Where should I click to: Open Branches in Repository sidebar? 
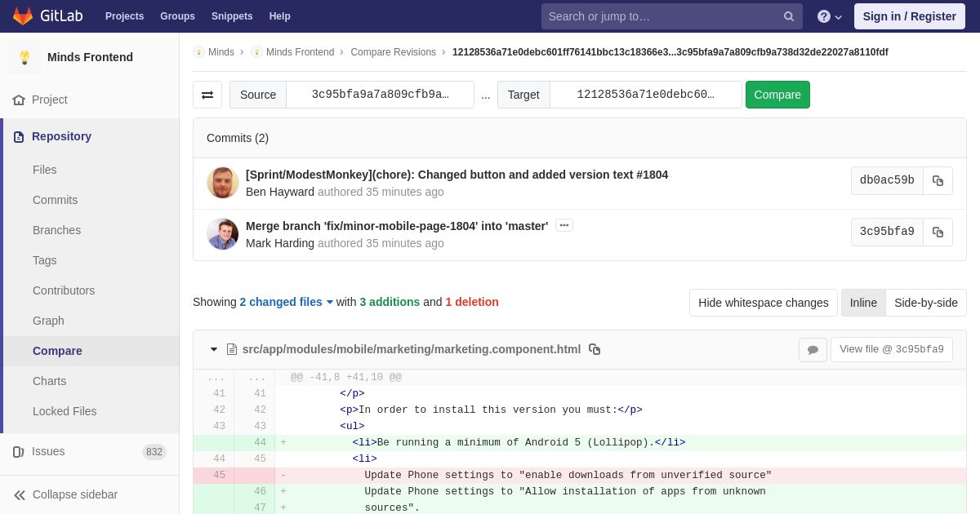pos(56,230)
